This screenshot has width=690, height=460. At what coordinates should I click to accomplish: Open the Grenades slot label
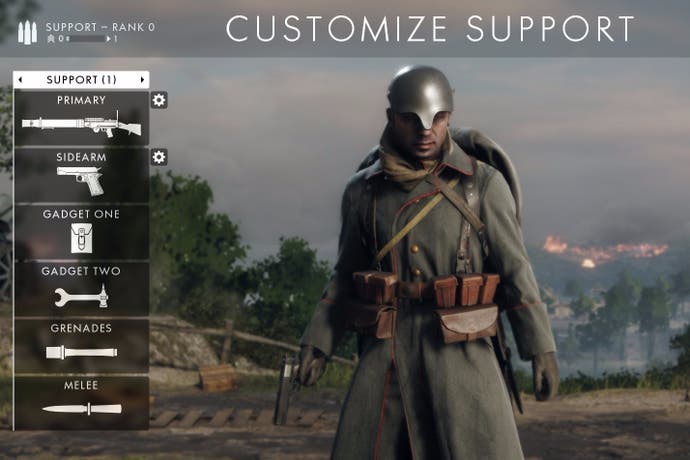click(x=81, y=328)
